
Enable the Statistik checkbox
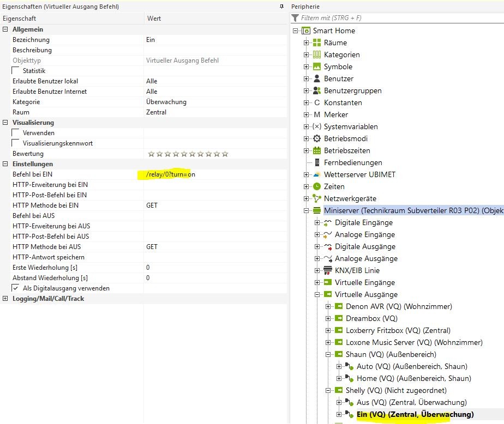click(15, 71)
